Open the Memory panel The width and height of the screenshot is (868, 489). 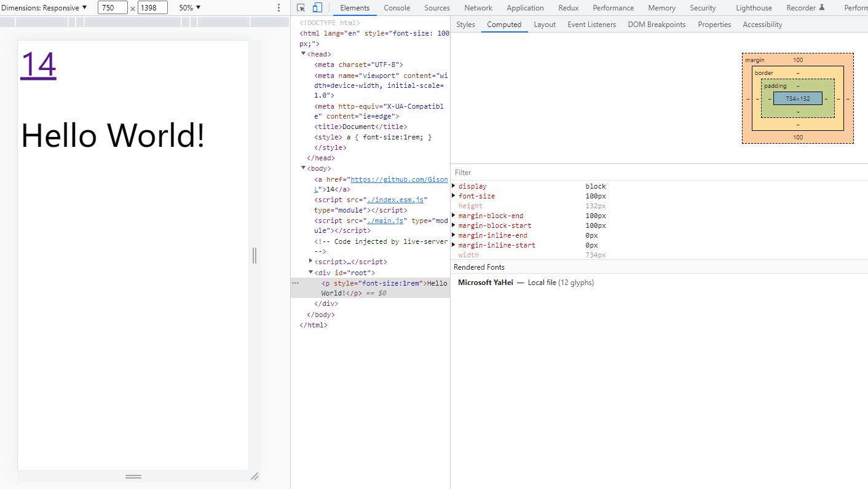coord(661,7)
